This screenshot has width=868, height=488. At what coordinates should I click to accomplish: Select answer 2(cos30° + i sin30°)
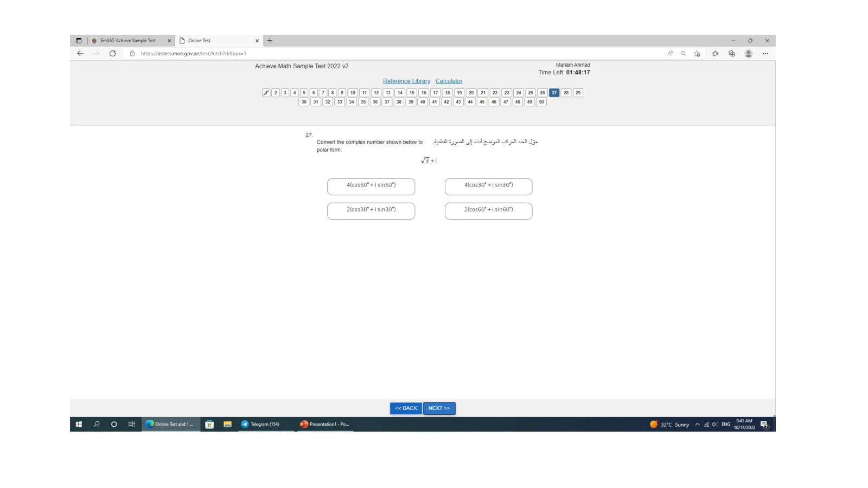tap(371, 210)
